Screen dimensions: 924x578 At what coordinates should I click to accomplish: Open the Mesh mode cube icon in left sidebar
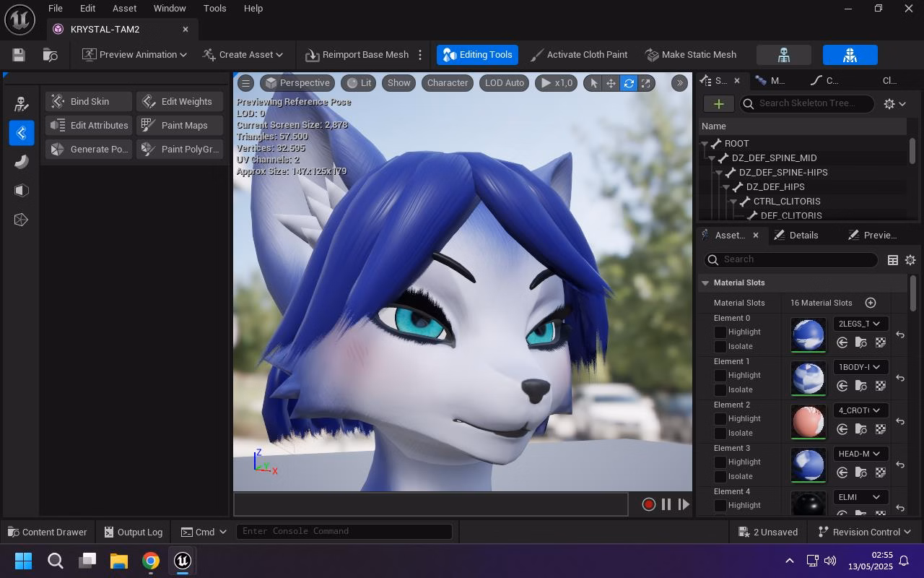coord(21,191)
